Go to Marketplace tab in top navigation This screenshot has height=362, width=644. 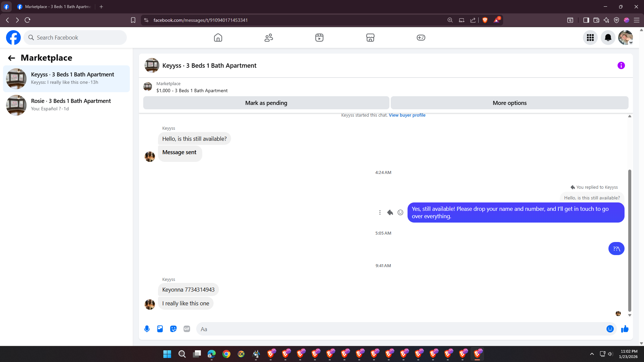[x=370, y=38]
